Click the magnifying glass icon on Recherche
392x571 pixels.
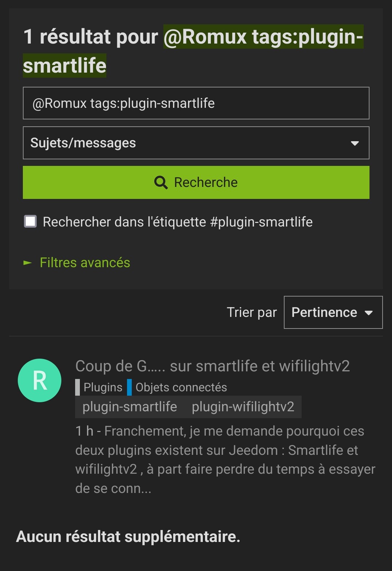pos(161,182)
